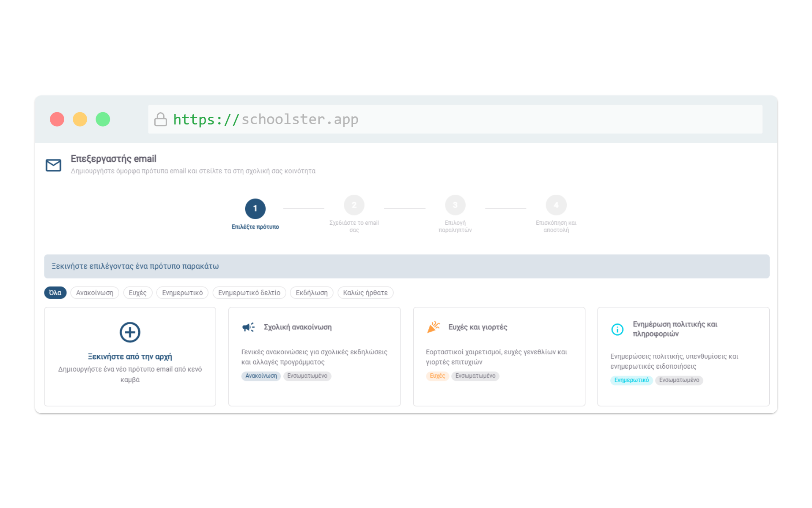Click the envelope icon beside Επεξεργαστής email
The width and height of the screenshot is (812, 508).
(x=53, y=165)
